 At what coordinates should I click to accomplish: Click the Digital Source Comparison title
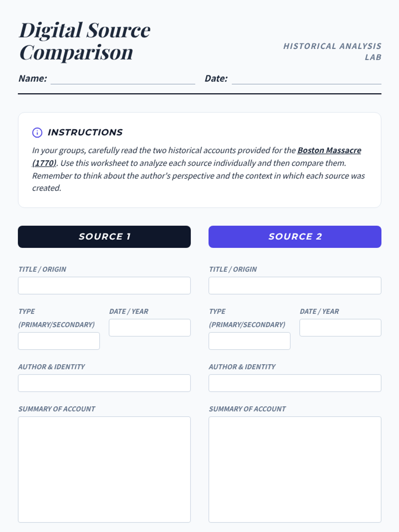[85, 41]
